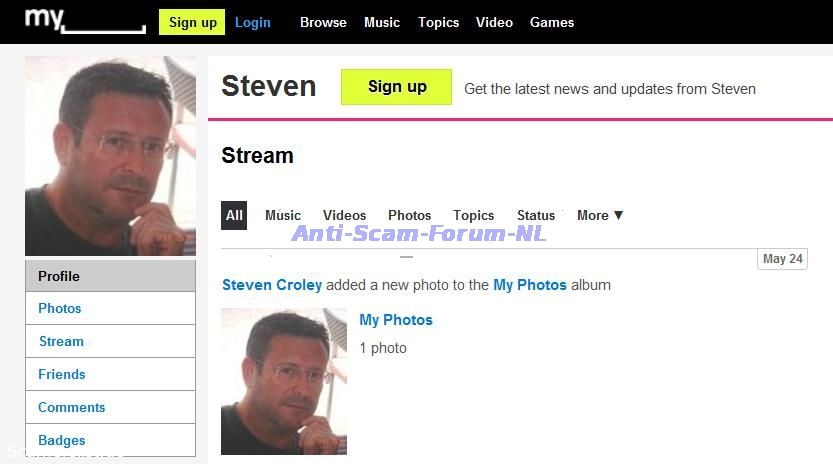Open the My Photos album title link

coord(396,320)
